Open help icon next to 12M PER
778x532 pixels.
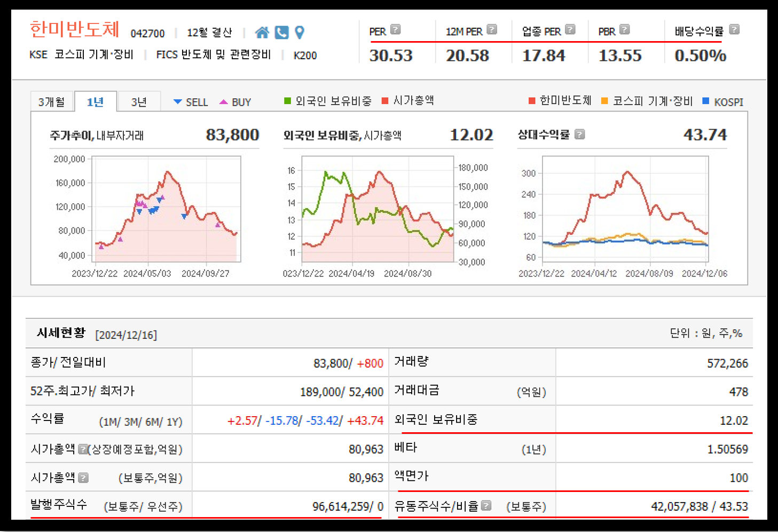pos(492,29)
